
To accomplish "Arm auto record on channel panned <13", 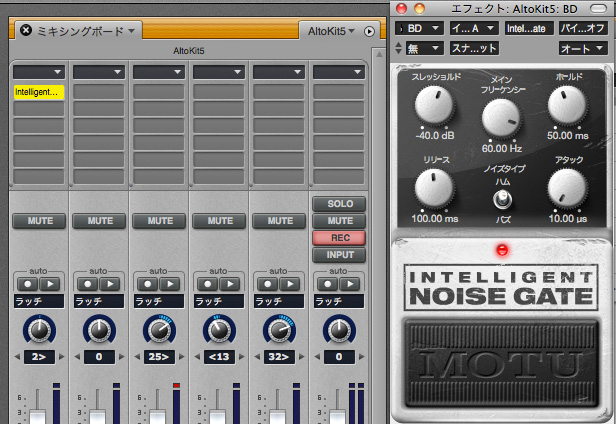I will [x=208, y=284].
